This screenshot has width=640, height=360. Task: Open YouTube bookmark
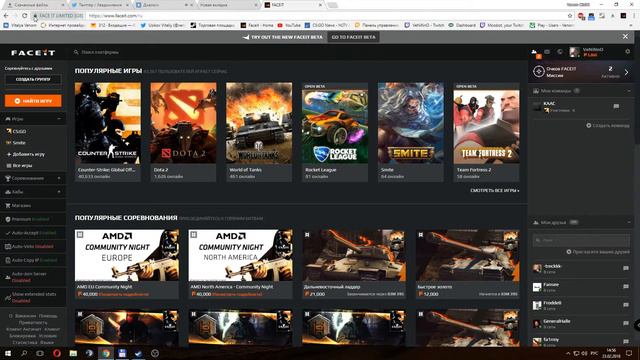[x=289, y=25]
